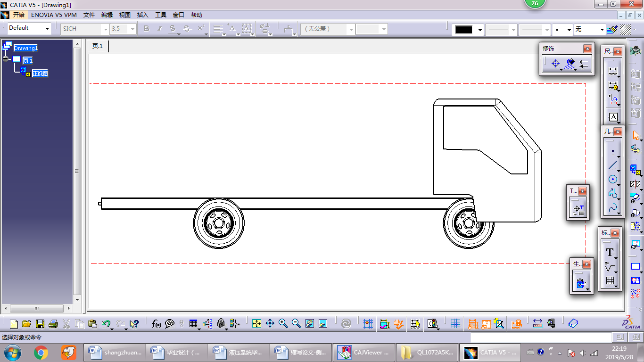Click the Fit All In view icon

(256, 323)
